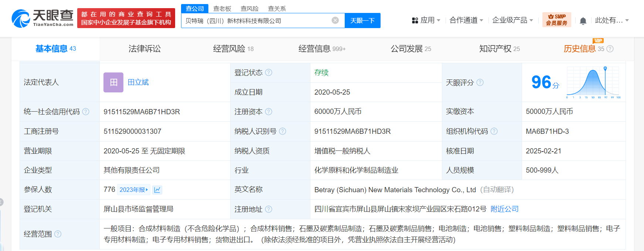Select the 查老板 search tab
This screenshot has height=251, width=644.
pyautogui.click(x=222, y=9)
